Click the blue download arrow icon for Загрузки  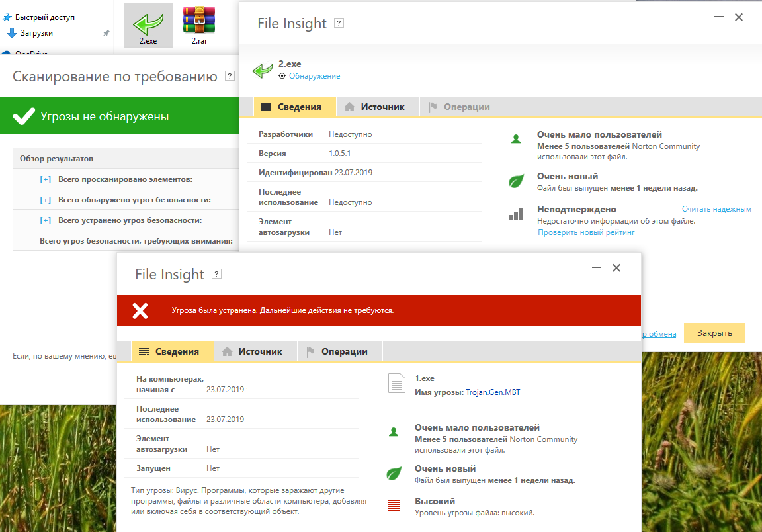tap(12, 33)
